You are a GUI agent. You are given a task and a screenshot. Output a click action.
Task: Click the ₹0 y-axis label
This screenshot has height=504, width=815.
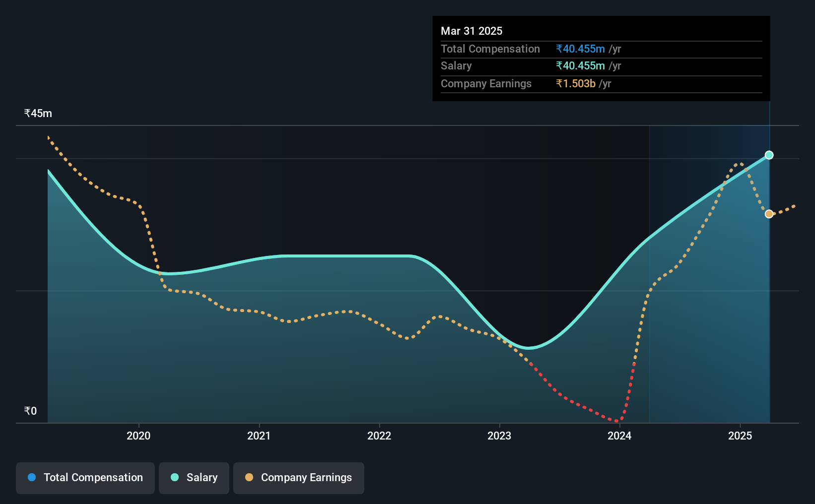30,411
